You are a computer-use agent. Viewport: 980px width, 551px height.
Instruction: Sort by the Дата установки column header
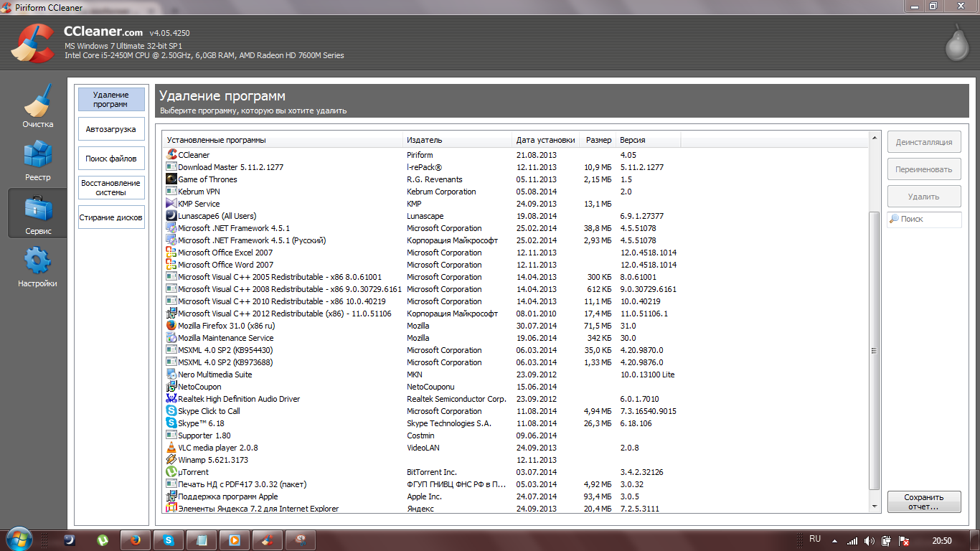(545, 140)
